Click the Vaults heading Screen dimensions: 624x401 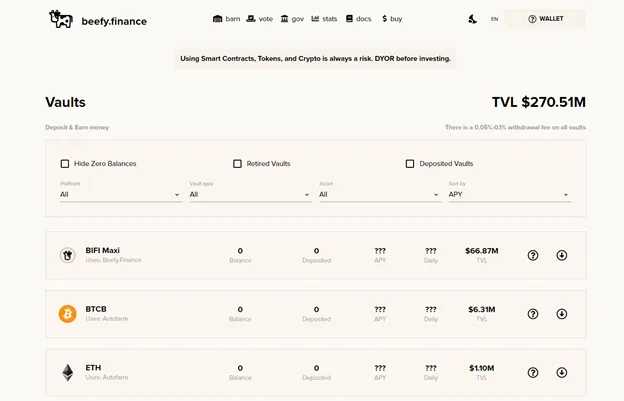pos(65,102)
